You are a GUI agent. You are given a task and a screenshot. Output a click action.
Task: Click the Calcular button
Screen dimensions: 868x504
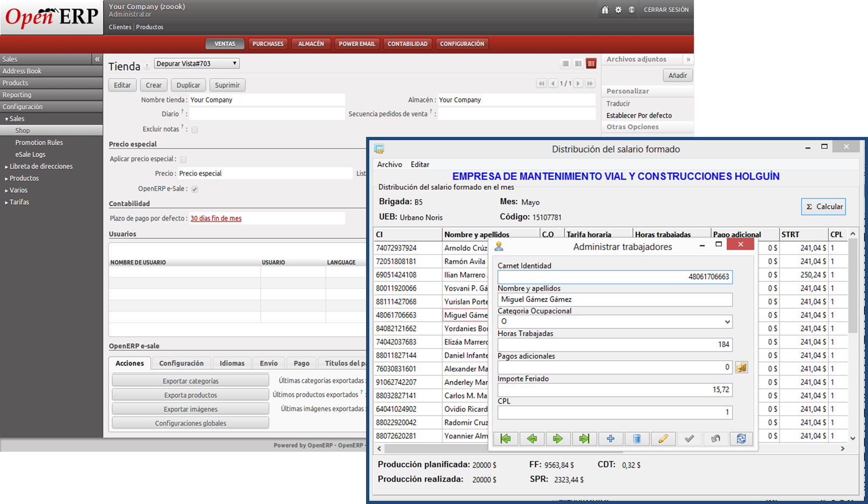(823, 206)
